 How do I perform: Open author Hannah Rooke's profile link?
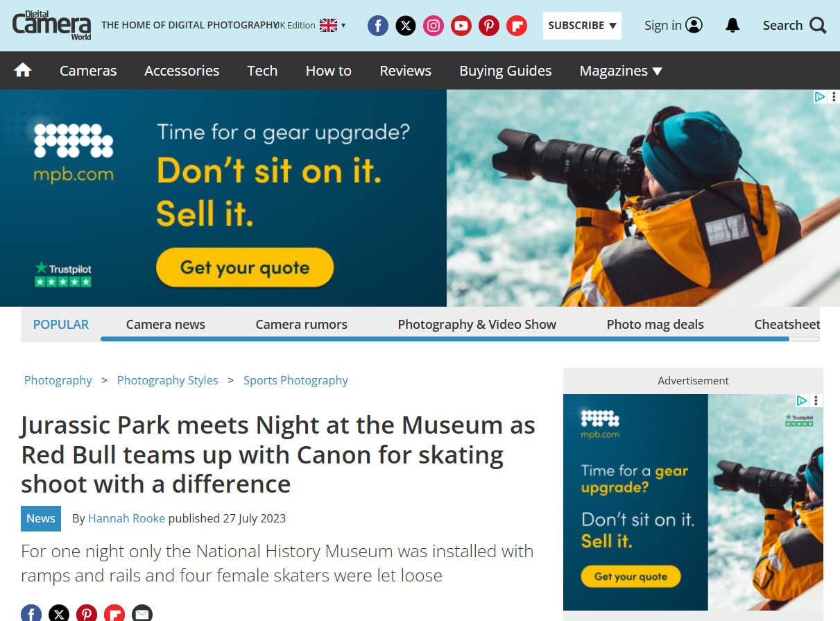(126, 518)
